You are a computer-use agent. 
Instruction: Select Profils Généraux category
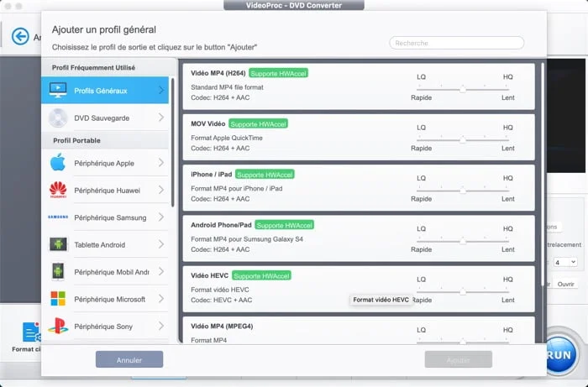(105, 91)
